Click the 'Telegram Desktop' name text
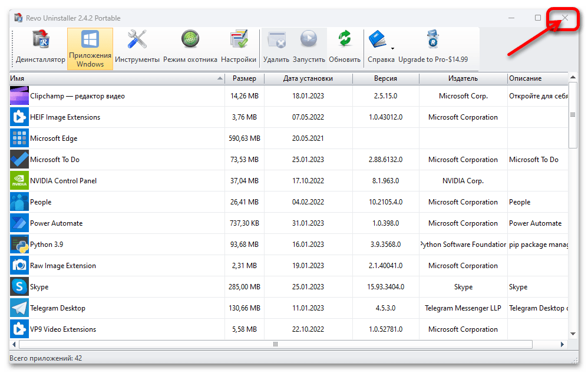 [x=57, y=308]
